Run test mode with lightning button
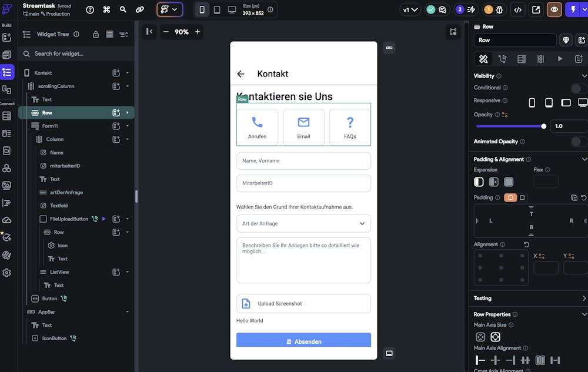Image resolution: width=588 pixels, height=372 pixels. (x=573, y=10)
